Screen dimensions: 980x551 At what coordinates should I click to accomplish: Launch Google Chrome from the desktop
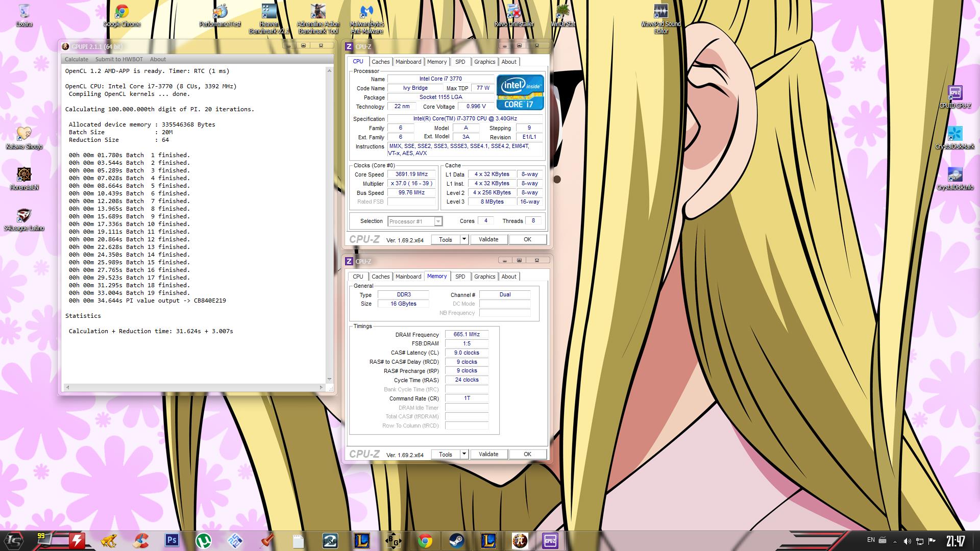pos(122,15)
